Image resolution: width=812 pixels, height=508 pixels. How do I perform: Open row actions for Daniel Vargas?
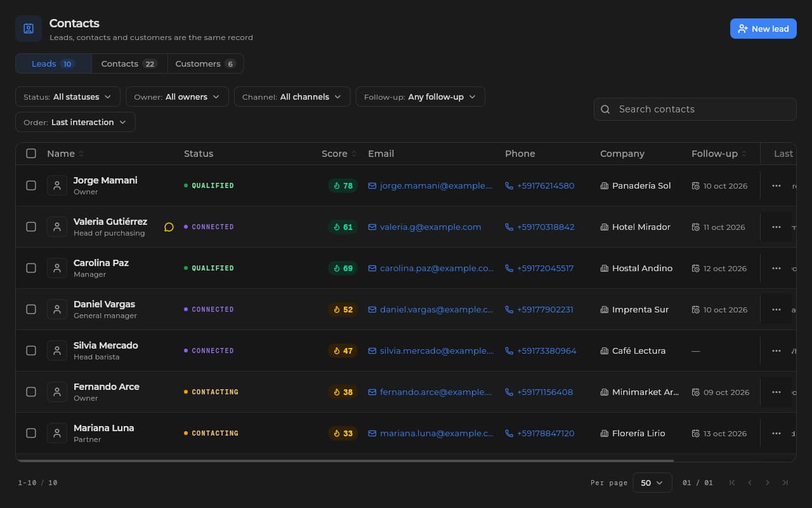[776, 309]
